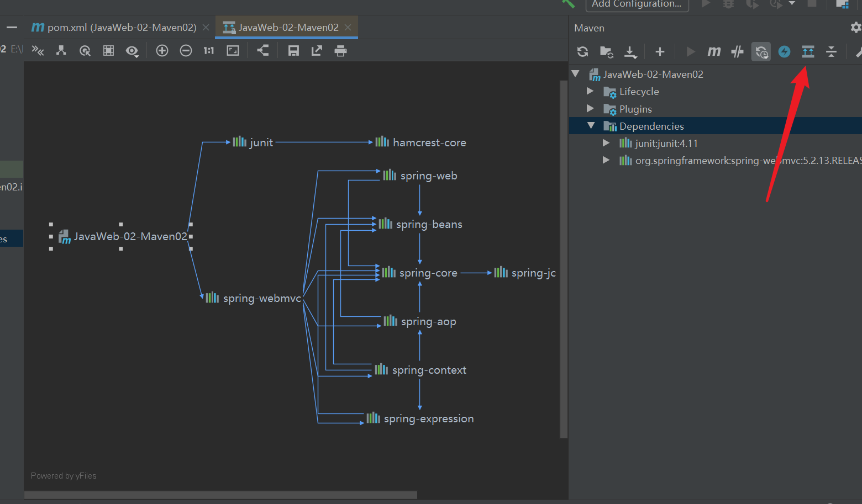Click Show Dependencies icon in Maven toolbar
This screenshot has width=862, height=504.
[808, 52]
